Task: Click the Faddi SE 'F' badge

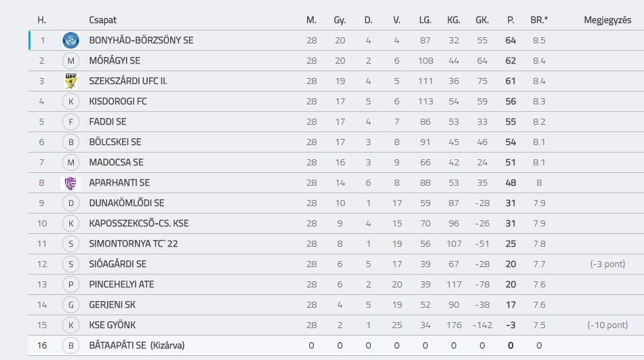Action: pyautogui.click(x=71, y=121)
